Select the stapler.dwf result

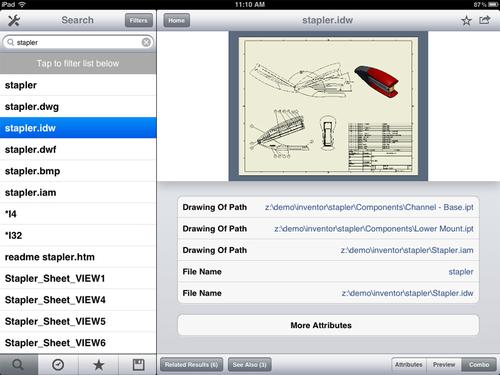point(78,150)
